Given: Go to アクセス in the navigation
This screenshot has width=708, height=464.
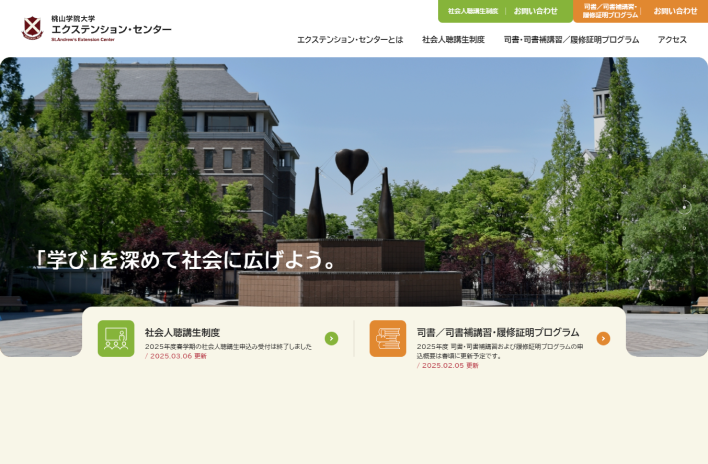Looking at the screenshot, I should click(672, 40).
